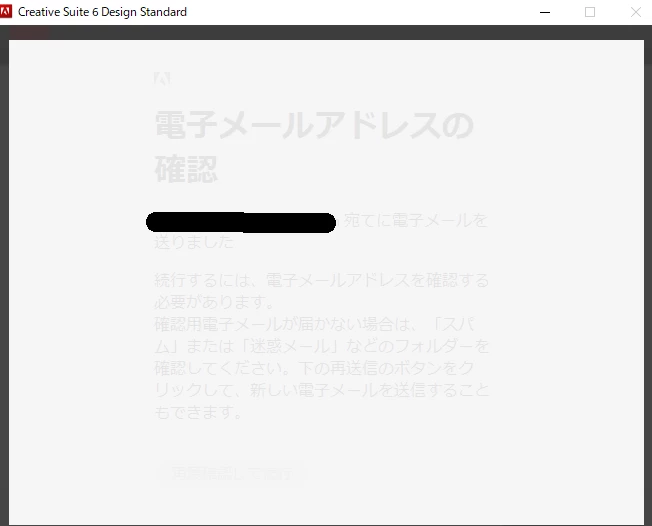Click the faded button below the message text

(x=232, y=473)
